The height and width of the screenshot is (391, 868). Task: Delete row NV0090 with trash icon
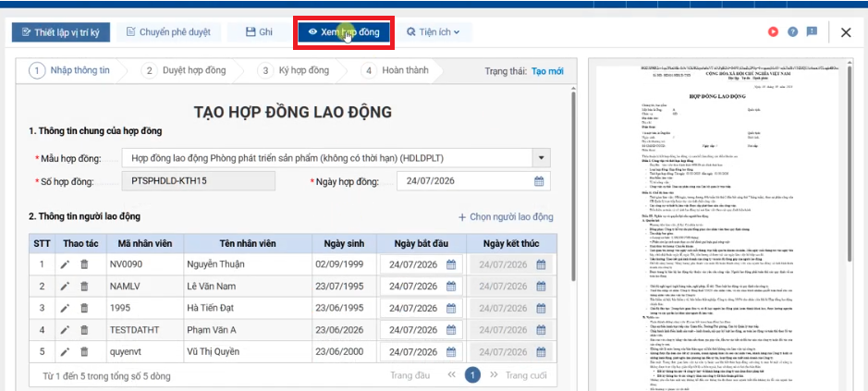84,264
